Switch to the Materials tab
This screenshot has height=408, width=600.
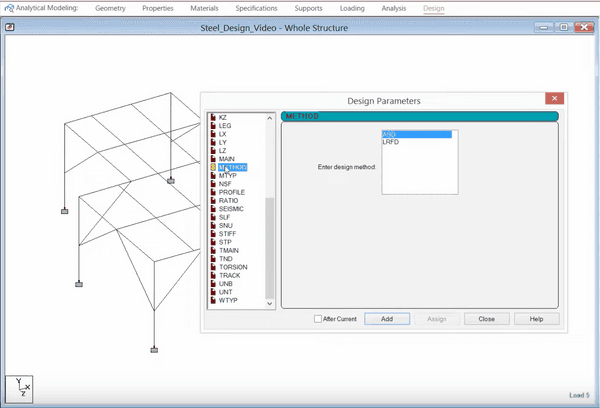coord(204,8)
